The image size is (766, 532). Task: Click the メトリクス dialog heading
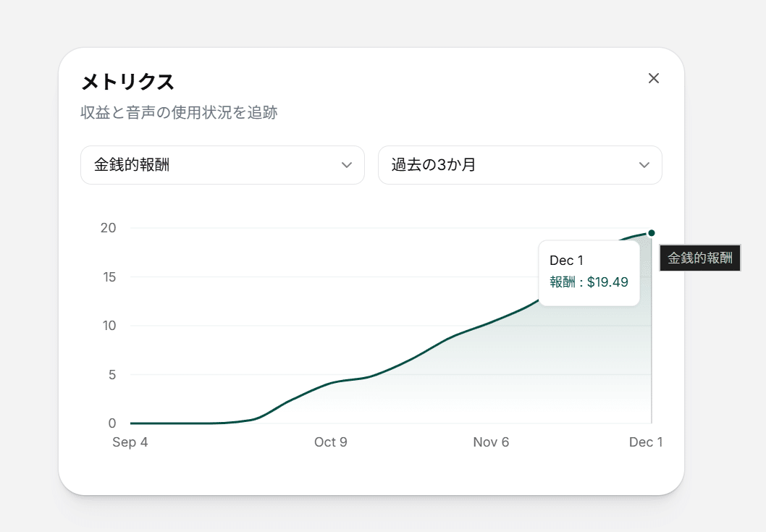pos(127,83)
